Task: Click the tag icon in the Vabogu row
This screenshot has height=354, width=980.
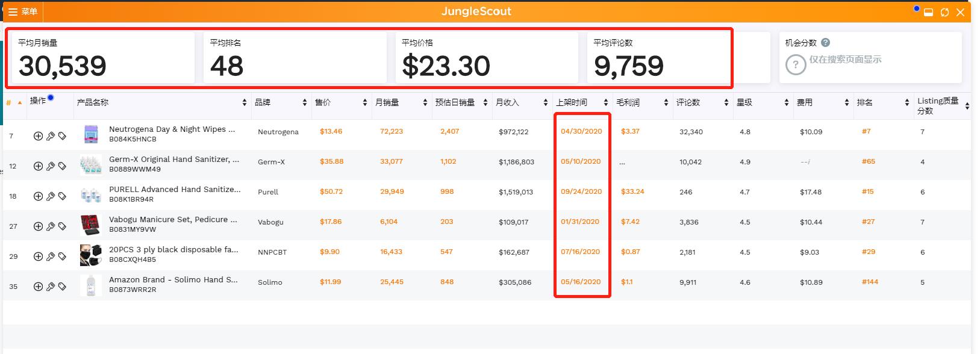Action: [x=62, y=226]
